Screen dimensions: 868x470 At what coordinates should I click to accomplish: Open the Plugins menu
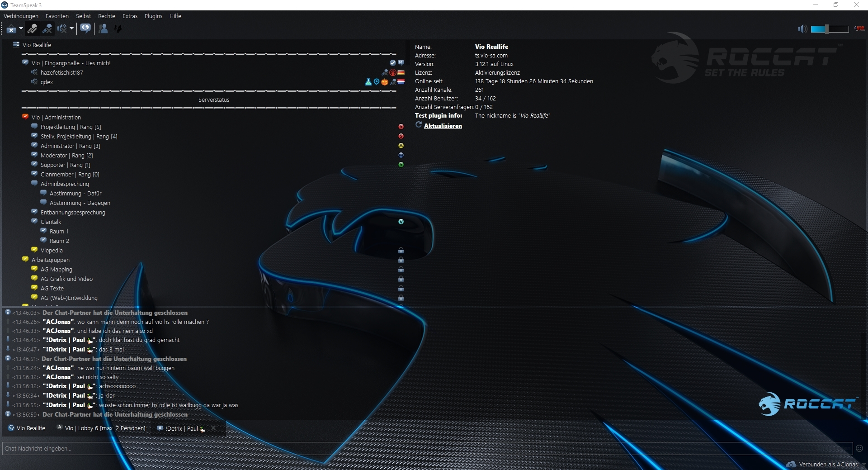[x=153, y=16]
